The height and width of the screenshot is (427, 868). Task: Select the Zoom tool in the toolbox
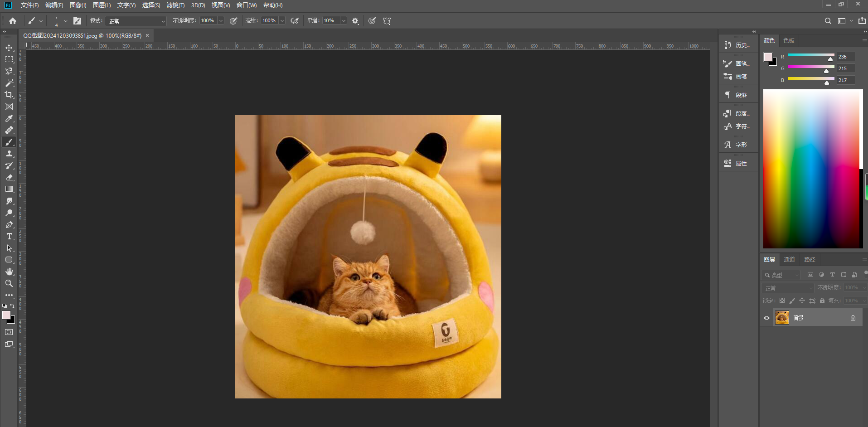click(x=9, y=283)
